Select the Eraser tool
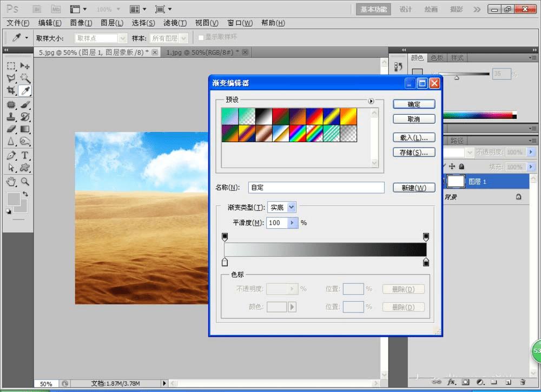 [11, 129]
